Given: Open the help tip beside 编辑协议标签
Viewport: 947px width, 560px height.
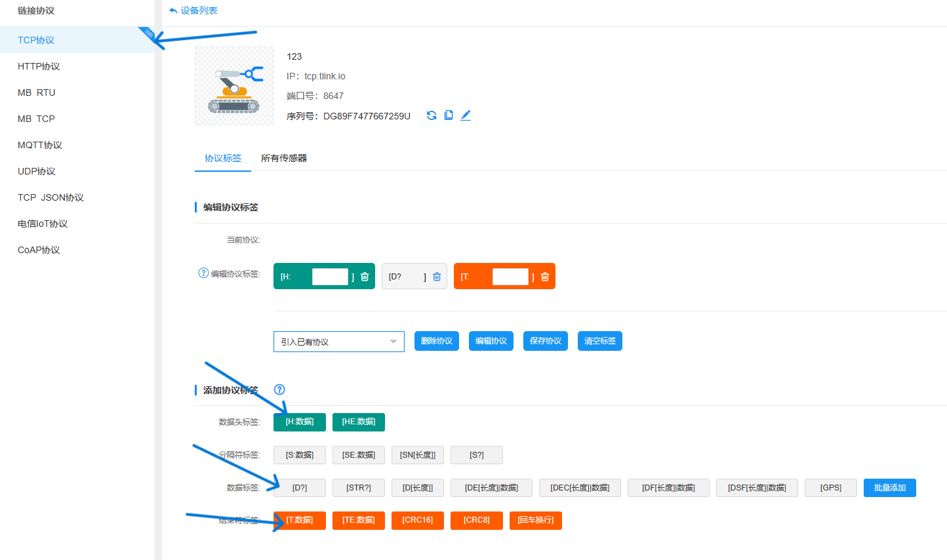Looking at the screenshot, I should click(x=203, y=273).
